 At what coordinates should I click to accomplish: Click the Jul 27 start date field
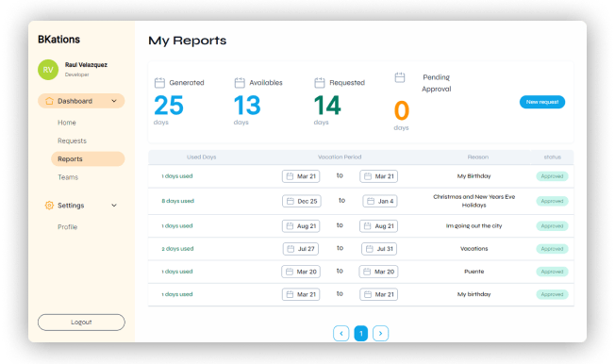(301, 249)
